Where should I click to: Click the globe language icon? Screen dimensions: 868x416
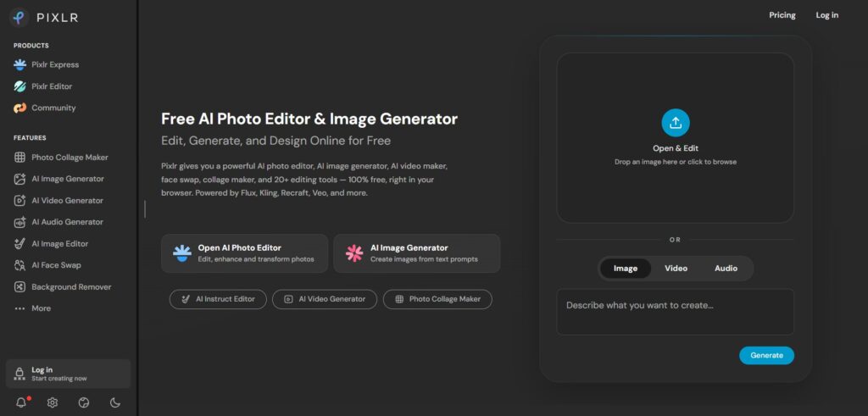84,402
